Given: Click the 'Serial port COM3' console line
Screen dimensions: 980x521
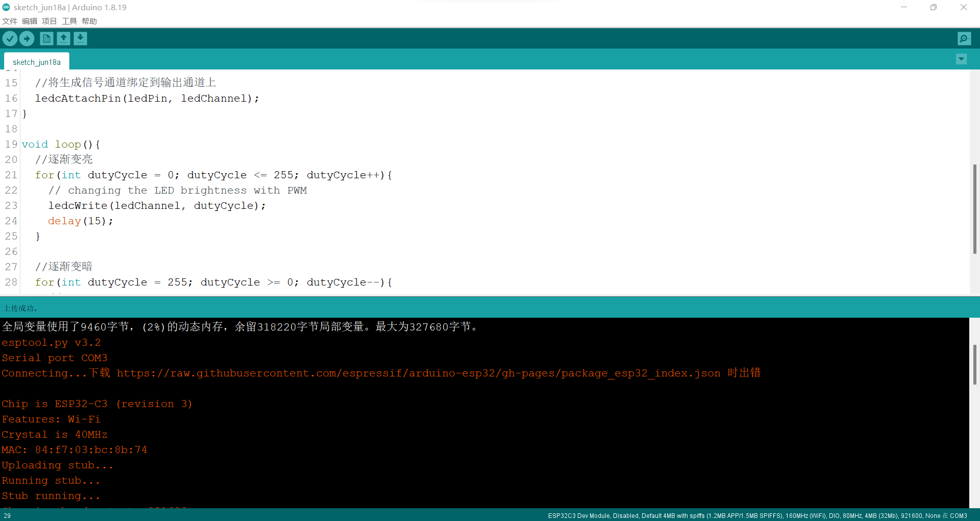Looking at the screenshot, I should coord(55,358).
